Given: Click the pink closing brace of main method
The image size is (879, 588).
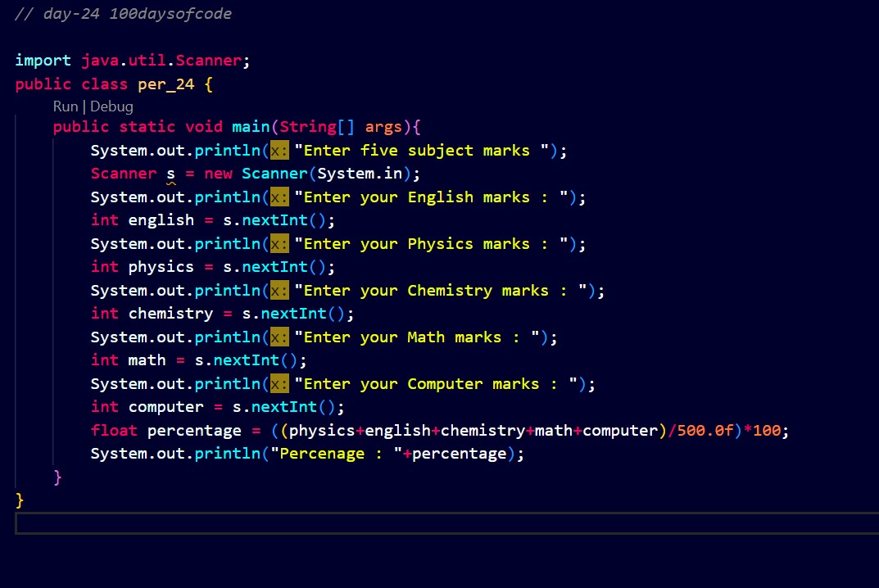Looking at the screenshot, I should (57, 477).
